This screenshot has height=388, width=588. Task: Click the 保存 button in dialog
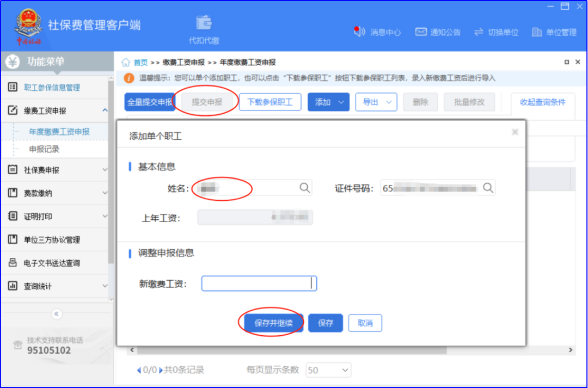[x=326, y=323]
